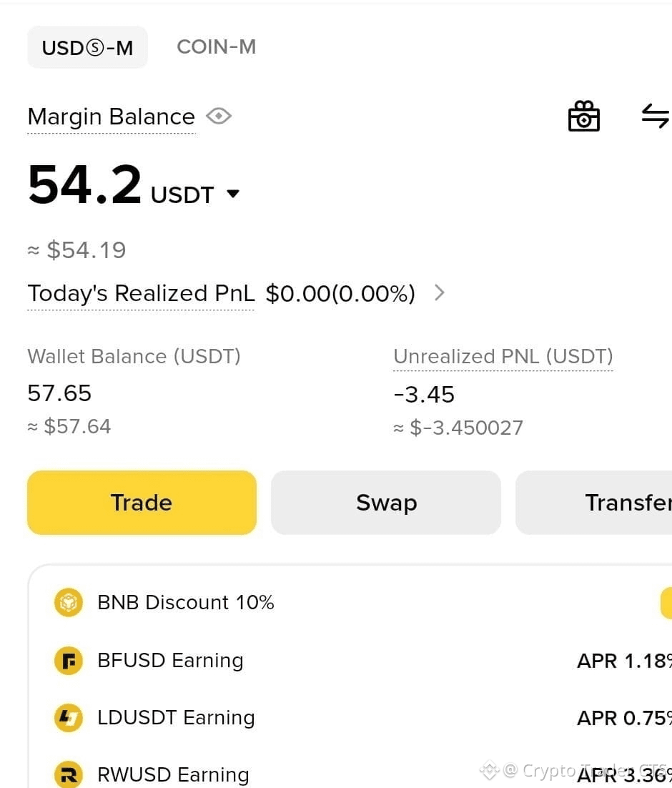This screenshot has height=788, width=672.
Task: Tap the Margin Balance label
Action: (x=111, y=117)
